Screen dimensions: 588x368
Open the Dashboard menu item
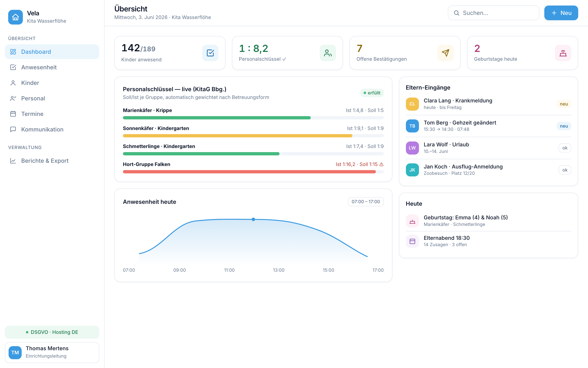52,52
